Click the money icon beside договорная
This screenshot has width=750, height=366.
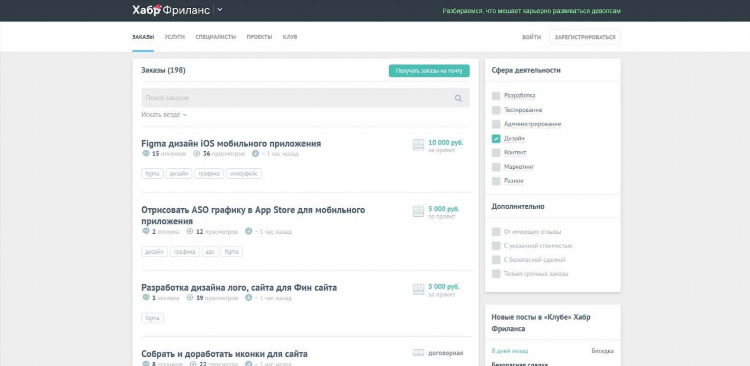click(x=419, y=353)
